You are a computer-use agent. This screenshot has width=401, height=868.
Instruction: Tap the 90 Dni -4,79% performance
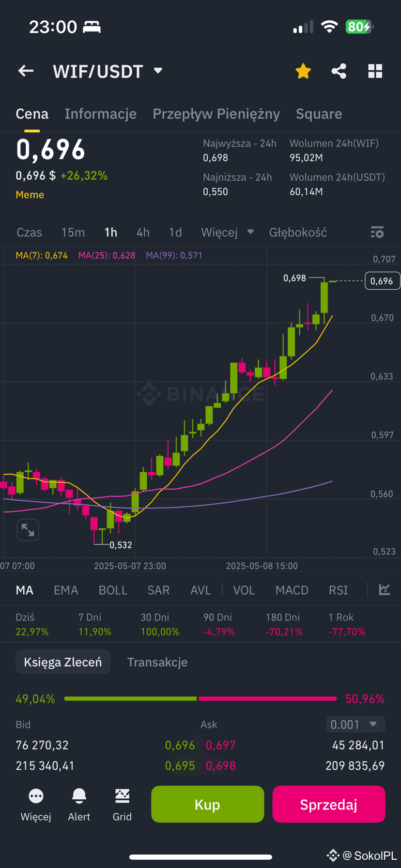(x=219, y=624)
